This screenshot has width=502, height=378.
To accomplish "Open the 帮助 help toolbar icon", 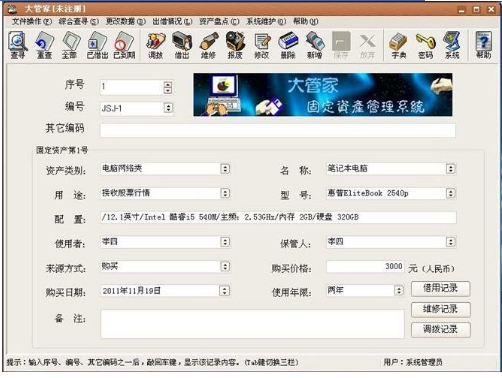I will (x=484, y=45).
